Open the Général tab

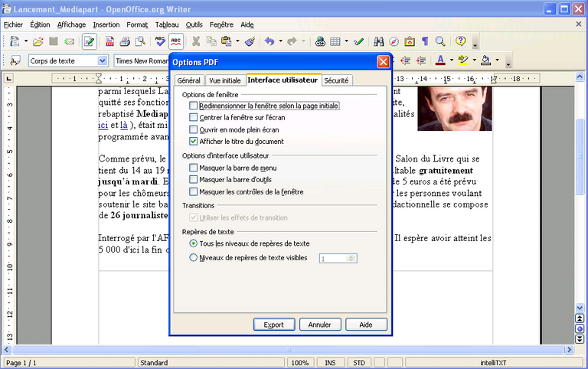pyautogui.click(x=189, y=80)
